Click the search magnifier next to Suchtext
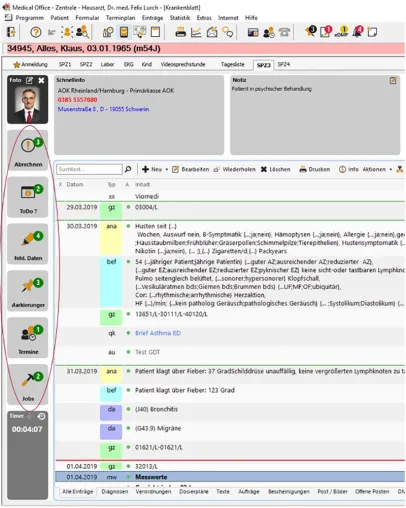 [x=128, y=169]
